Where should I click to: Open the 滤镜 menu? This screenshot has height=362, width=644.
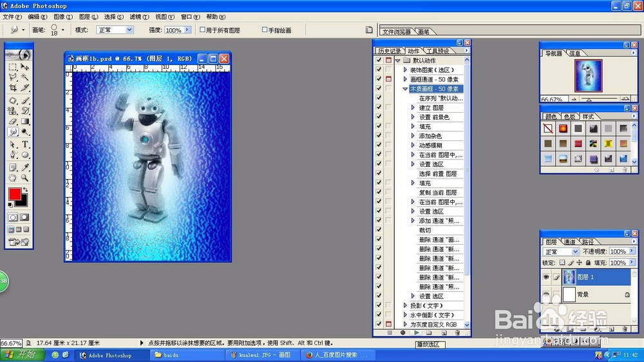click(x=139, y=17)
